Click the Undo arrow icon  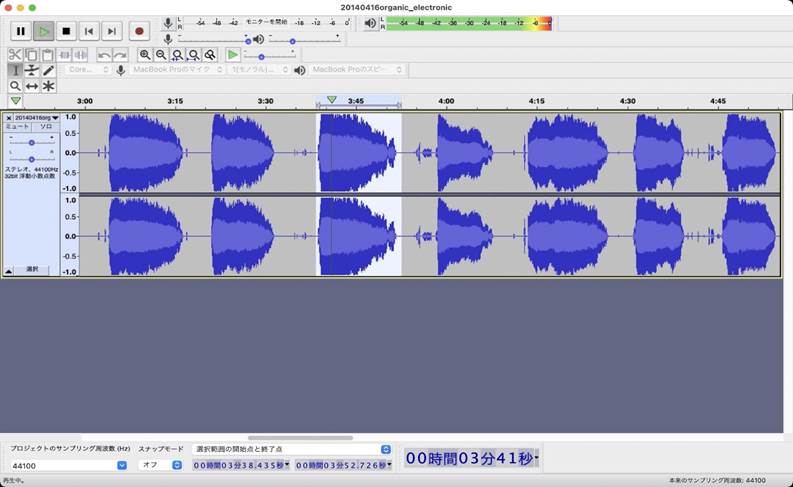(104, 55)
